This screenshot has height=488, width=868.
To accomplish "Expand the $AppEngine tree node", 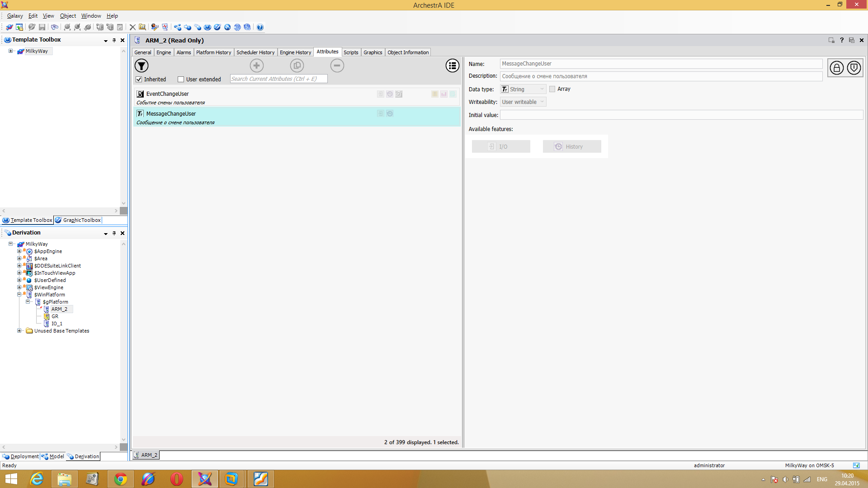I will click(x=19, y=251).
